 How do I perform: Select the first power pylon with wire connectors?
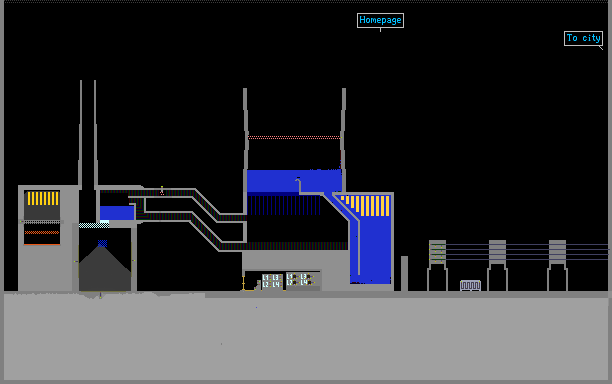pos(437,265)
